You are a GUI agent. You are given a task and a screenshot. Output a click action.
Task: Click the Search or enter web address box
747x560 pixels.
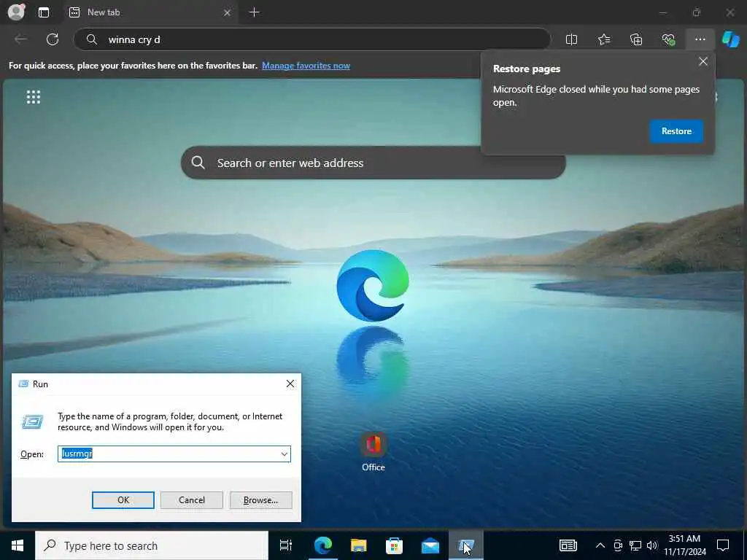pyautogui.click(x=373, y=163)
